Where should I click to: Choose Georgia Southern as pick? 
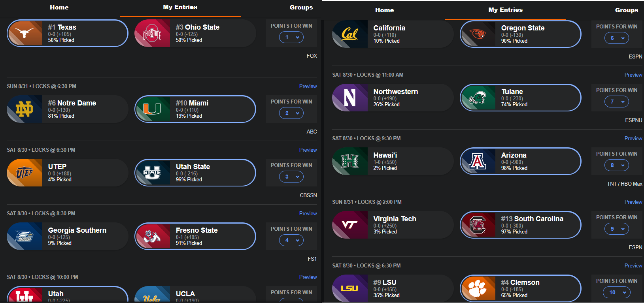click(x=67, y=236)
